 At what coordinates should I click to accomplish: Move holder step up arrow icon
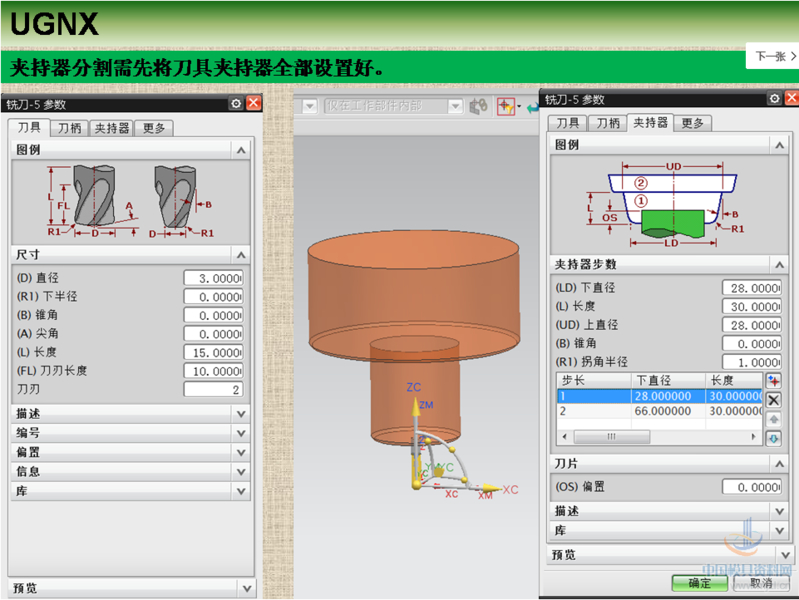pyautogui.click(x=774, y=420)
